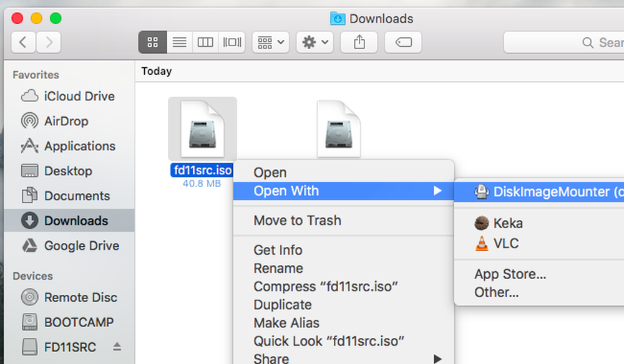
Task: Go forward with the Finder forward arrow
Action: [x=49, y=42]
